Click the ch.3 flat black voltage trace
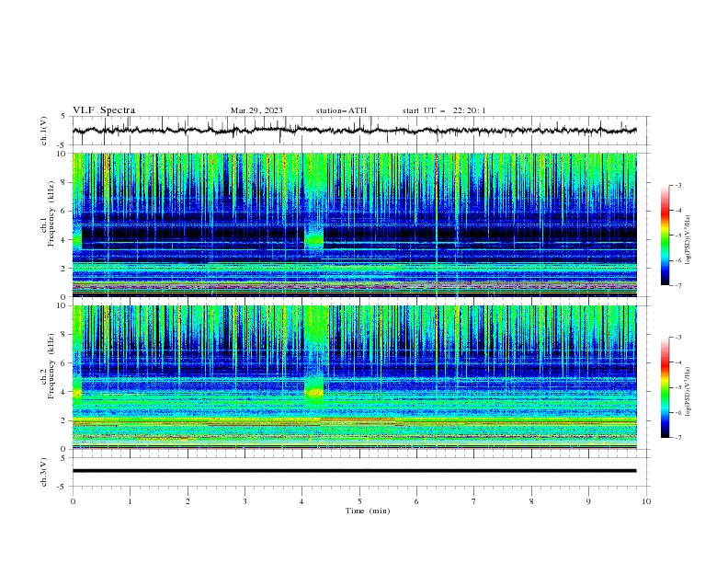The width and height of the screenshot is (728, 563). [x=354, y=471]
